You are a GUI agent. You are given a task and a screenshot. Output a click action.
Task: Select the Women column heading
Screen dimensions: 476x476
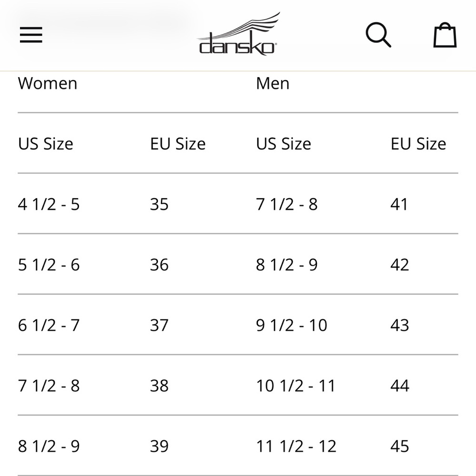(48, 83)
